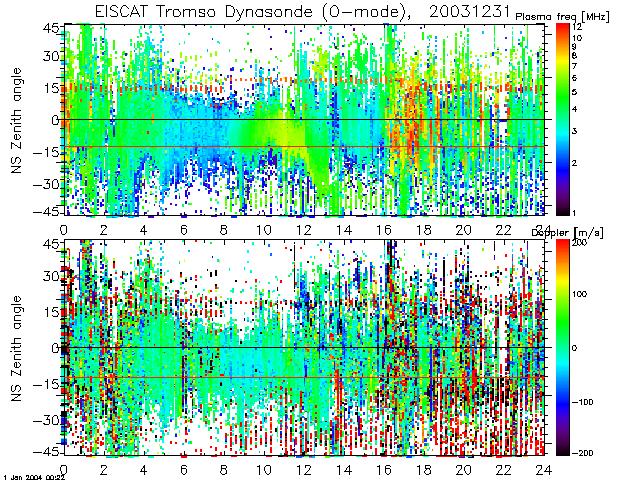Click the "4" MHz tick on the plasma colorbar

[575, 109]
